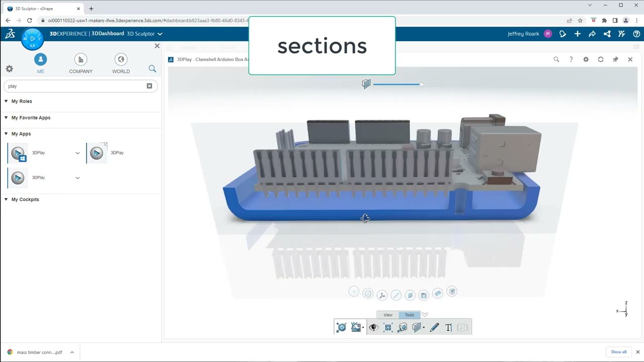Viewport: 644px width, 362px height.
Task: Open 3DPlay widget help icon
Action: [571, 59]
